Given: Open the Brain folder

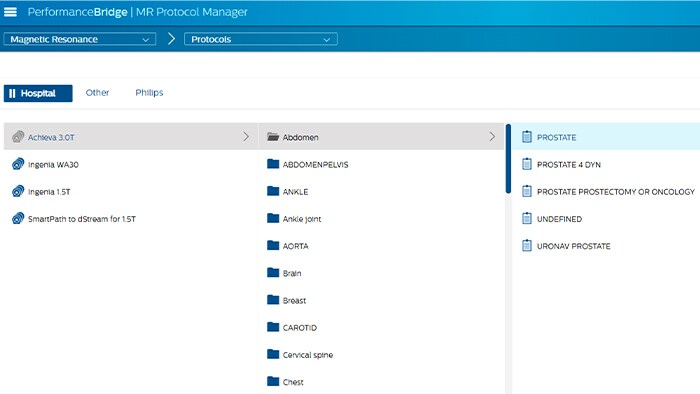Looking at the screenshot, I should 292,274.
